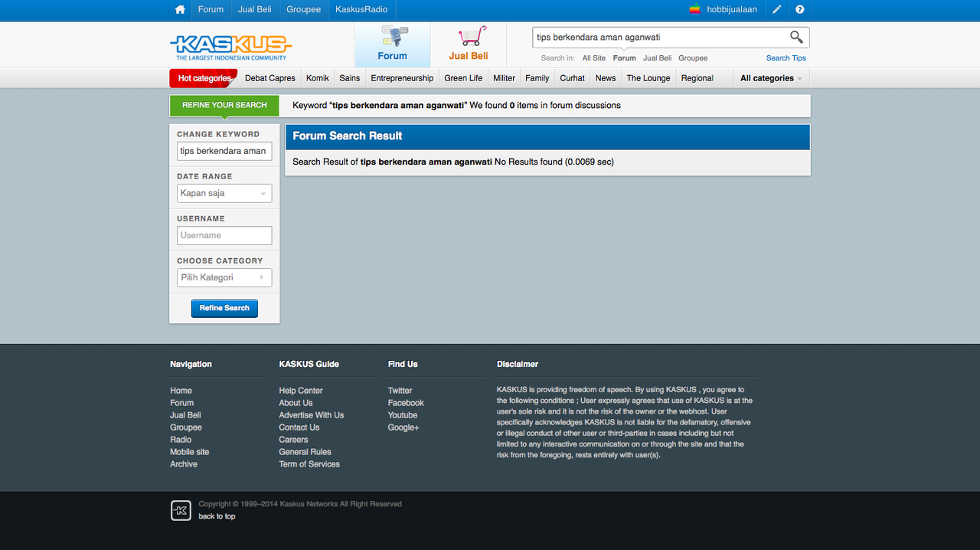Click the Refine Search button
Image resolution: width=980 pixels, height=550 pixels.
coord(224,308)
